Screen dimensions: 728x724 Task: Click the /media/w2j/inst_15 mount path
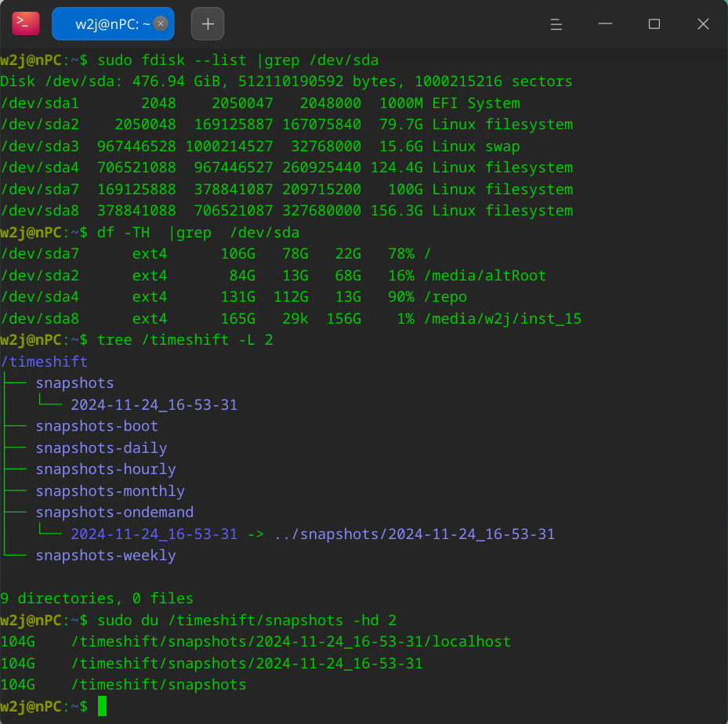(502, 319)
